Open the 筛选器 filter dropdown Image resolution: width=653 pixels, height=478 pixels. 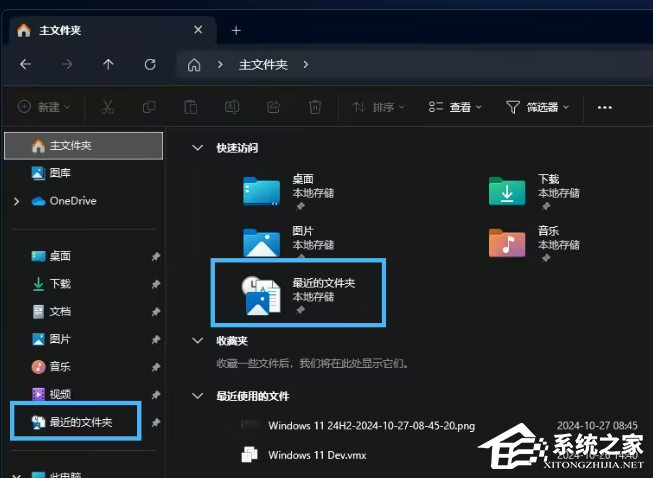(x=537, y=107)
